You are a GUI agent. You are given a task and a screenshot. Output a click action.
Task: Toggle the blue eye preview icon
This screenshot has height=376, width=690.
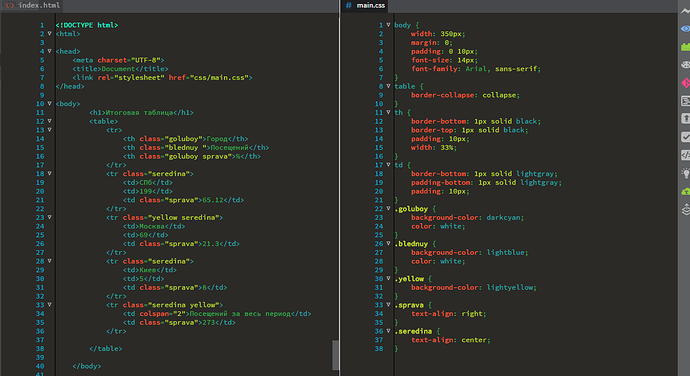click(x=686, y=29)
